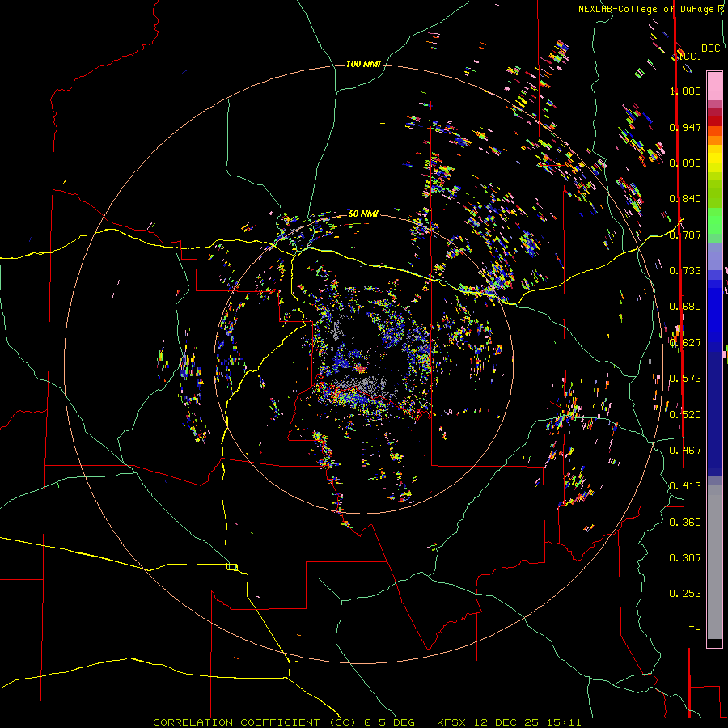Screen dimensions: 728x728
Task: Click the 0.627 legend value
Action: (x=685, y=343)
